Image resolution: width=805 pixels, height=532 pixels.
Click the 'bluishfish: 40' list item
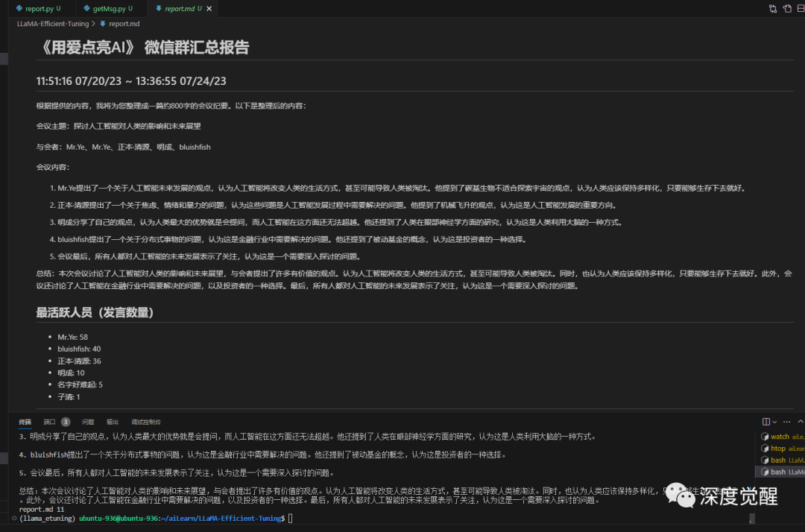79,349
